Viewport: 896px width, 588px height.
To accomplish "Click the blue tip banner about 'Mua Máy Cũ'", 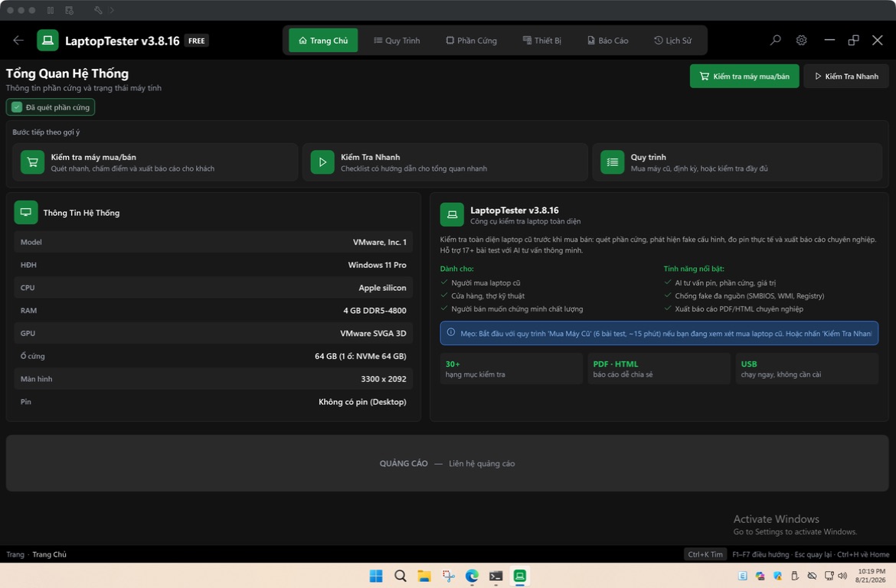I will 659,333.
